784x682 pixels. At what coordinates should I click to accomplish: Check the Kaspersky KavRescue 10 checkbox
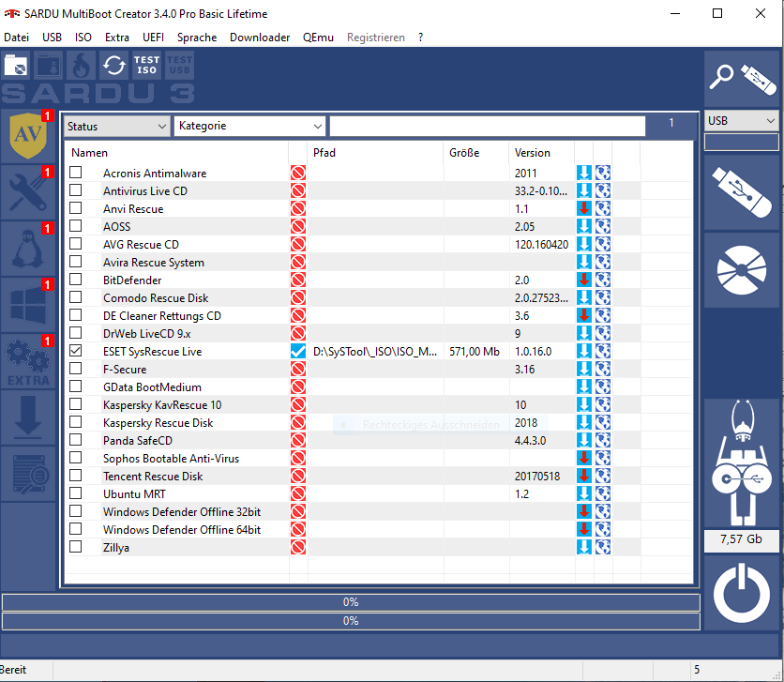76,404
